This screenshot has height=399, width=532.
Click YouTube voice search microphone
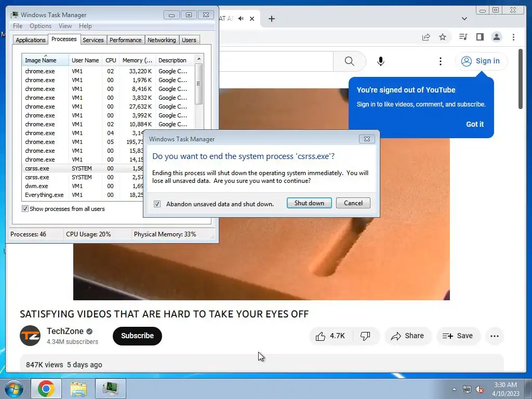click(x=381, y=61)
